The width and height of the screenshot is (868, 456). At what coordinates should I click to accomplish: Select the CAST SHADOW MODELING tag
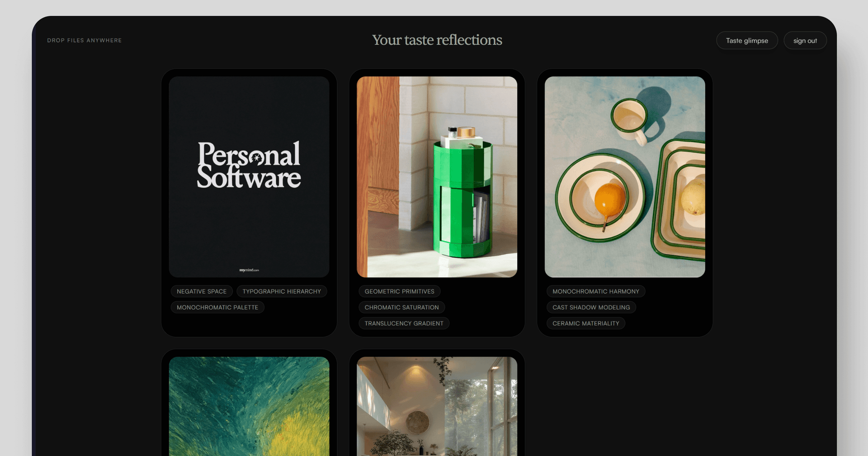pos(591,307)
